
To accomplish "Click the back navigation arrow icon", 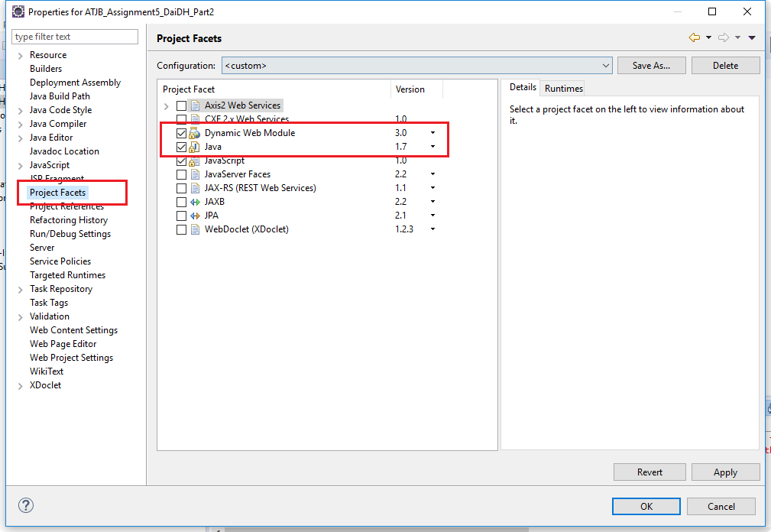I will [x=695, y=37].
